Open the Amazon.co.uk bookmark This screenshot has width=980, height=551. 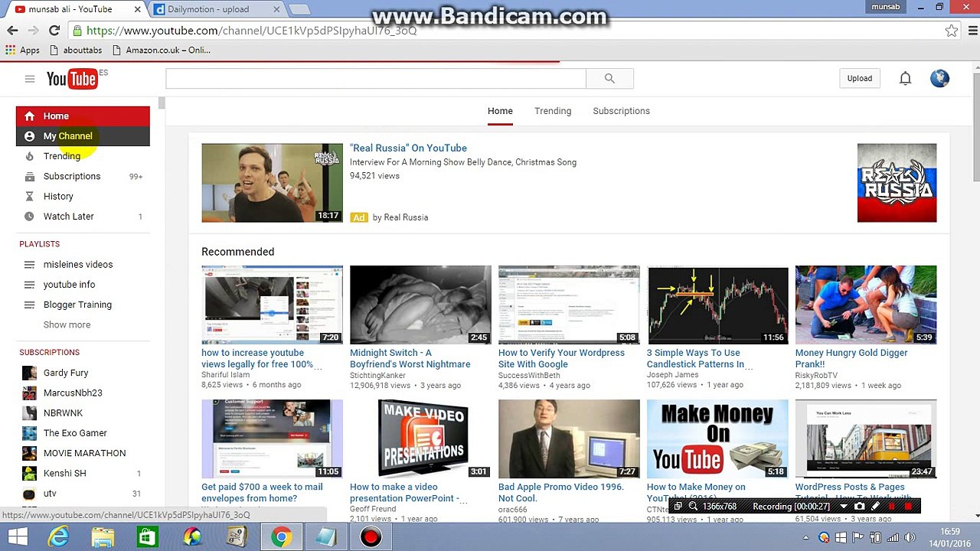pyautogui.click(x=162, y=50)
